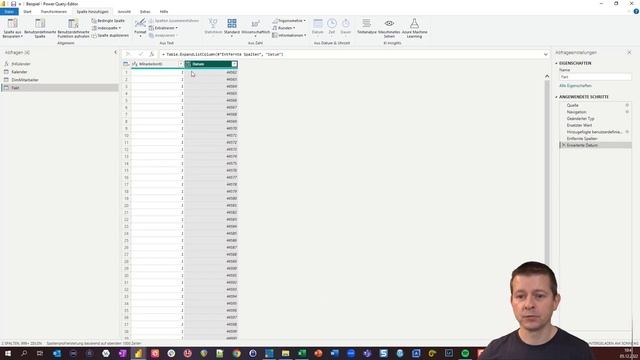Collapse the ANGEWENDETE SCHRITTE section
Image resolution: width=640 pixels, height=360 pixels.
556,97
